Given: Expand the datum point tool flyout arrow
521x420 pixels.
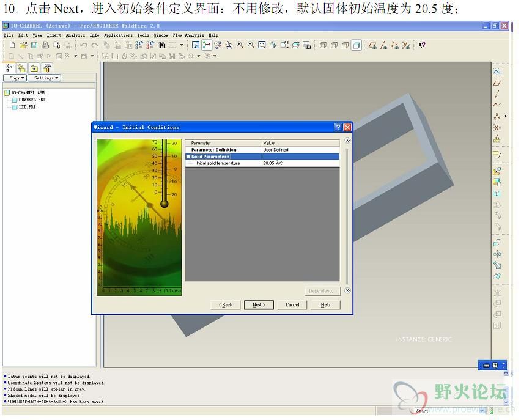Looking at the screenshot, I should pos(506,116).
